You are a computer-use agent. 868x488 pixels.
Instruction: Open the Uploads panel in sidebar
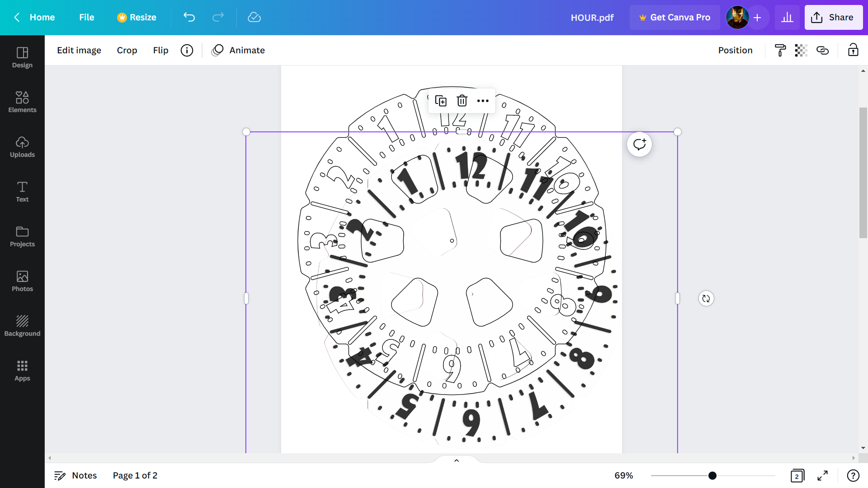click(22, 147)
